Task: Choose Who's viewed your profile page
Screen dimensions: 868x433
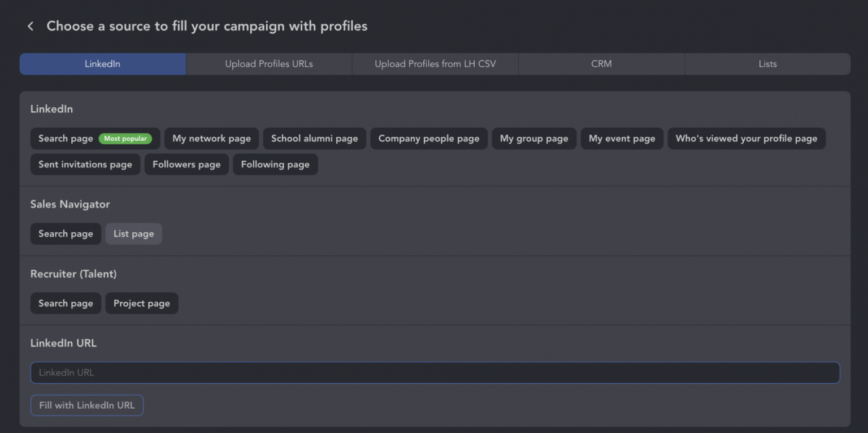Action: 746,138
